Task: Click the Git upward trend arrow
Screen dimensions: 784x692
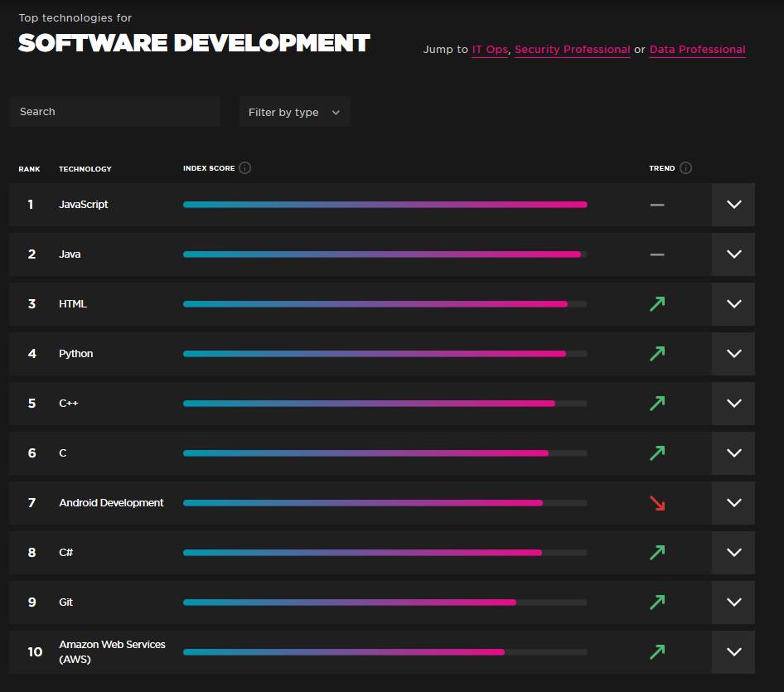Action: 657,602
